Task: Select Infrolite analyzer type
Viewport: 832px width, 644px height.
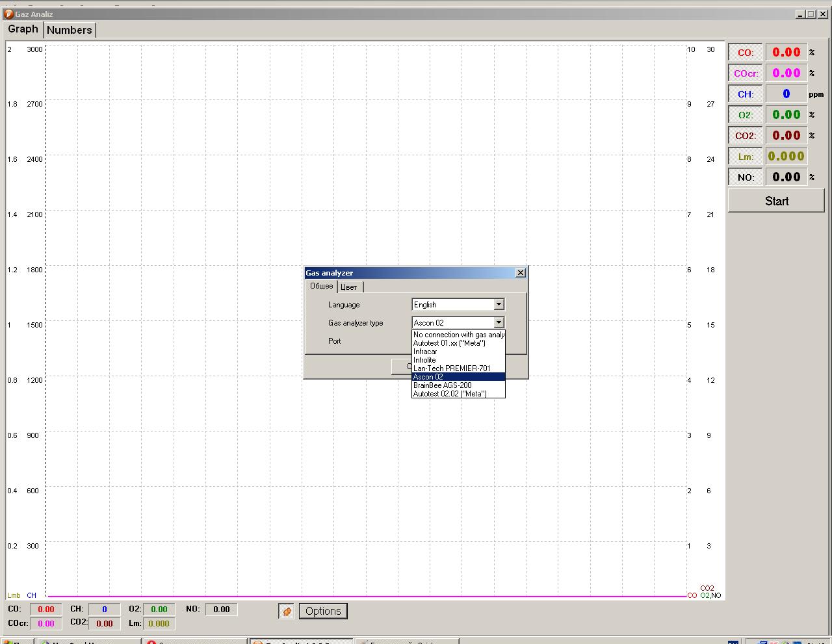Action: 458,360
